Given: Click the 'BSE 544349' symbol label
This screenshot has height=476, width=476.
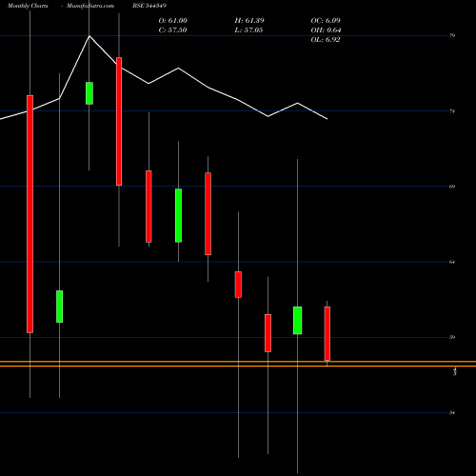Looking at the screenshot, I should (x=149, y=6).
